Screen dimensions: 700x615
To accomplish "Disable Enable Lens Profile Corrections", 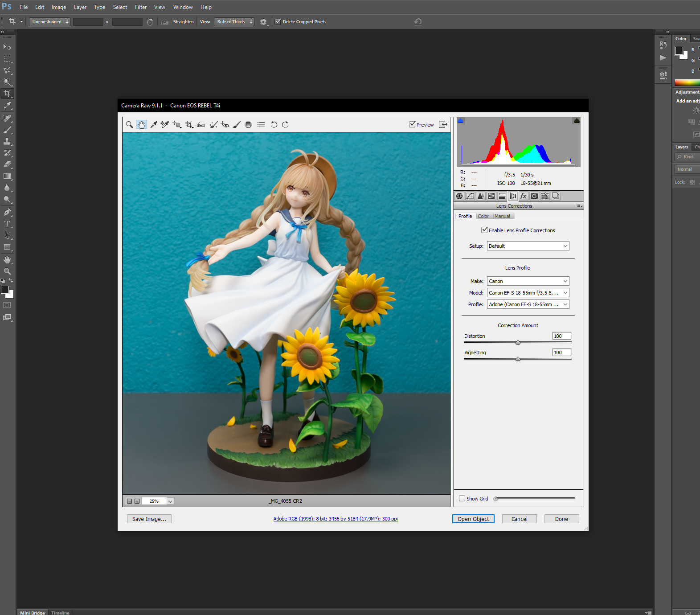I will [x=484, y=230].
